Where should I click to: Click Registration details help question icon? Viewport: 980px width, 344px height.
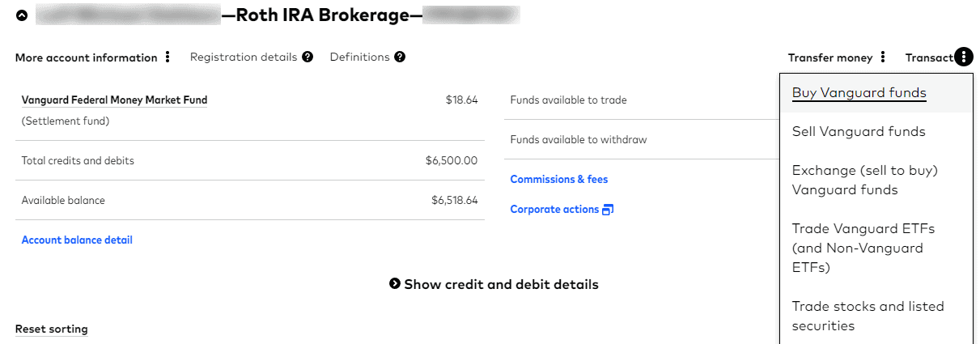308,57
